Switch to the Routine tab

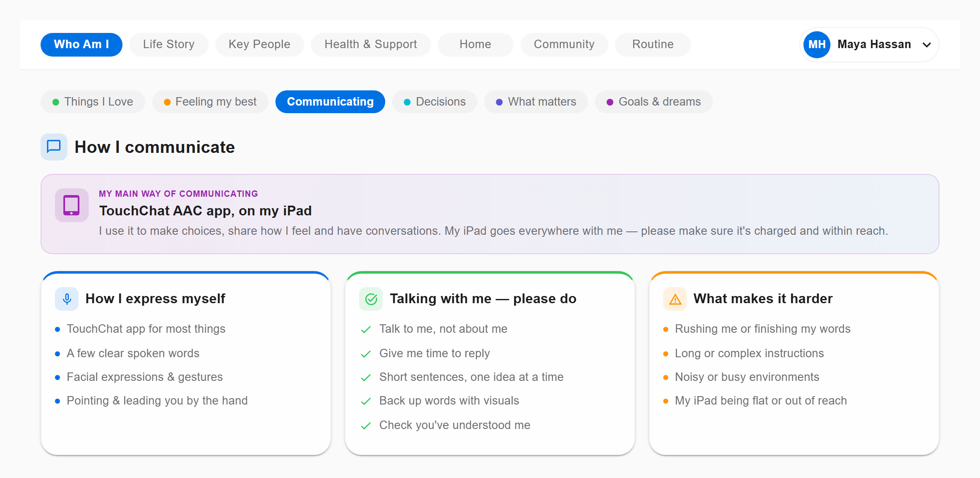653,44
